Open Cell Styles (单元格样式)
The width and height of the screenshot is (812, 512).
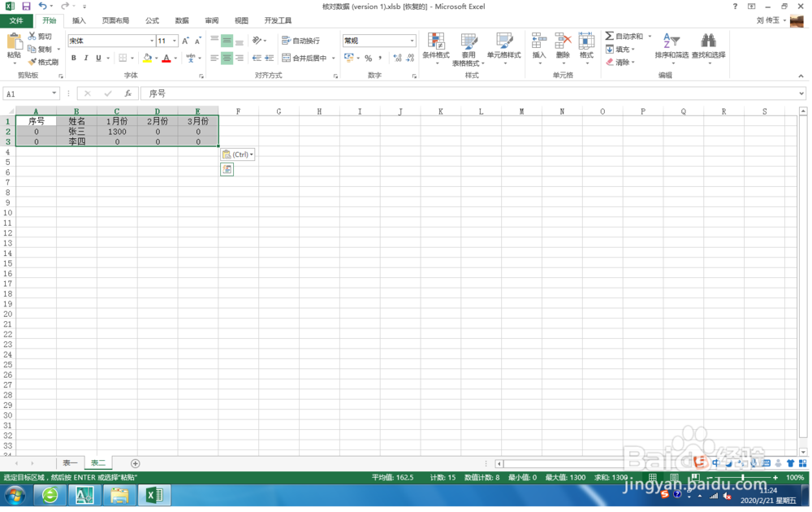pyautogui.click(x=504, y=48)
